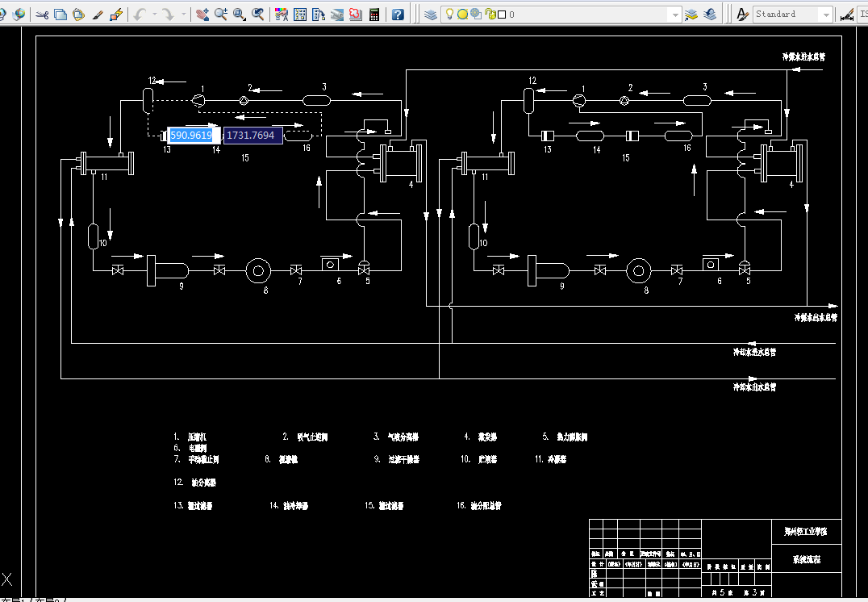Viewport: 868px width, 602px height.
Task: Click the Copy icon in toolbar
Action: pyautogui.click(x=61, y=15)
